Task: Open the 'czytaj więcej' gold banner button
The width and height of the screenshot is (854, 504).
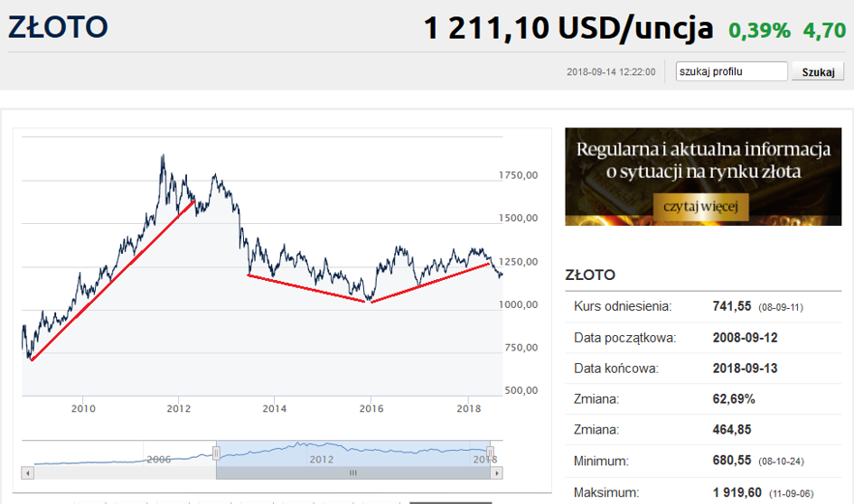Action: (700, 207)
